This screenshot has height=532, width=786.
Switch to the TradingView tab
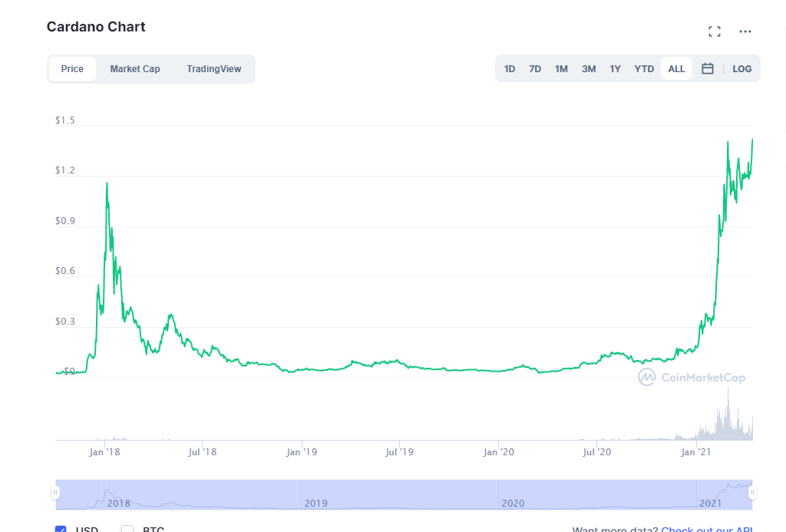click(214, 68)
